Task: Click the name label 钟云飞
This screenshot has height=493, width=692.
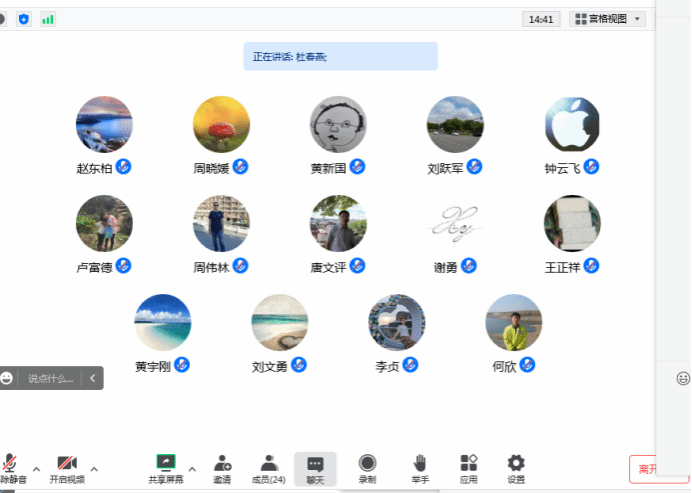Action: coord(562,168)
